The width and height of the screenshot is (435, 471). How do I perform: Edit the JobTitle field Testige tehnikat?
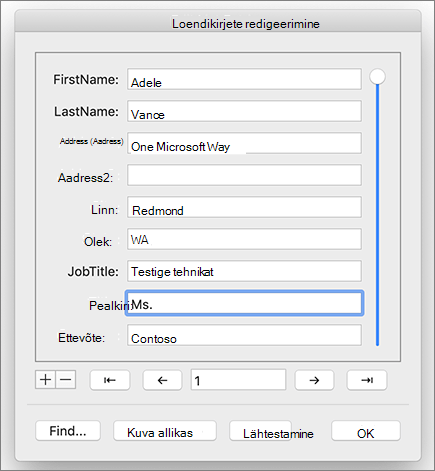pyautogui.click(x=244, y=271)
